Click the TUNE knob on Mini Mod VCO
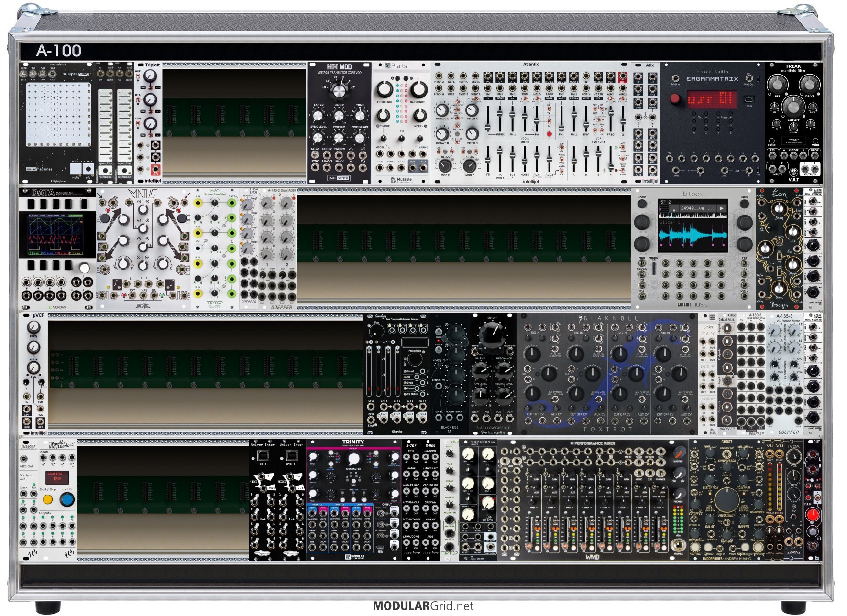 tap(360, 116)
